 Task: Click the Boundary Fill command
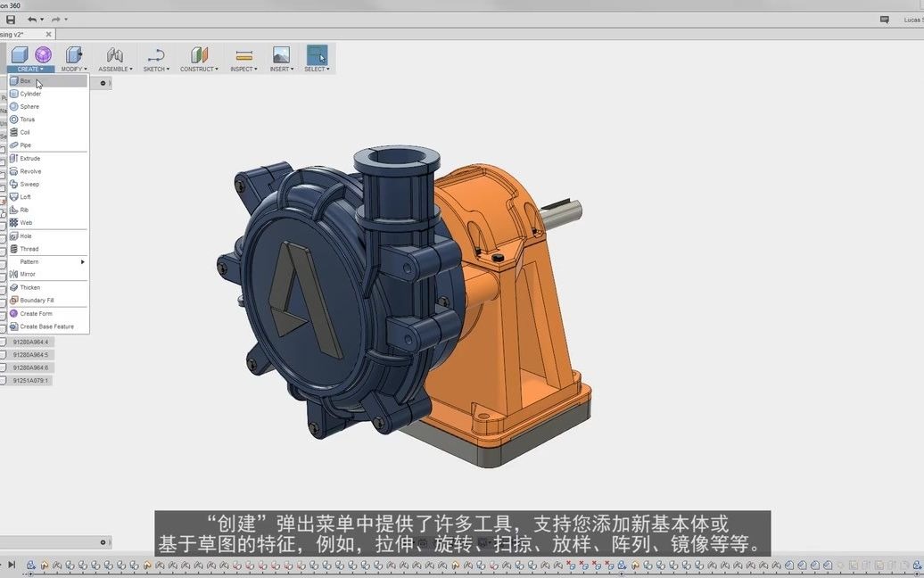tap(36, 300)
